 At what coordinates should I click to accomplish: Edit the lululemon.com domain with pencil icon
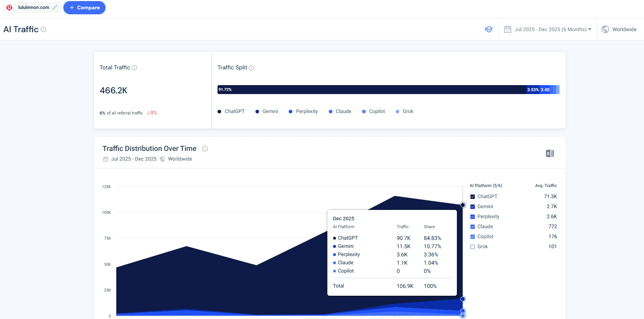pyautogui.click(x=55, y=7)
